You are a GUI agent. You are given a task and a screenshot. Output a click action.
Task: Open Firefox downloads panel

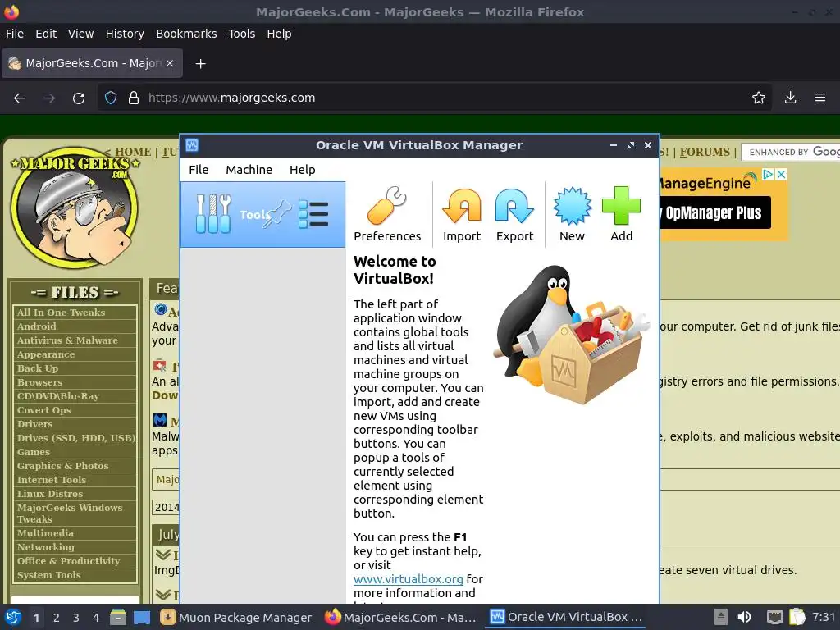[790, 98]
